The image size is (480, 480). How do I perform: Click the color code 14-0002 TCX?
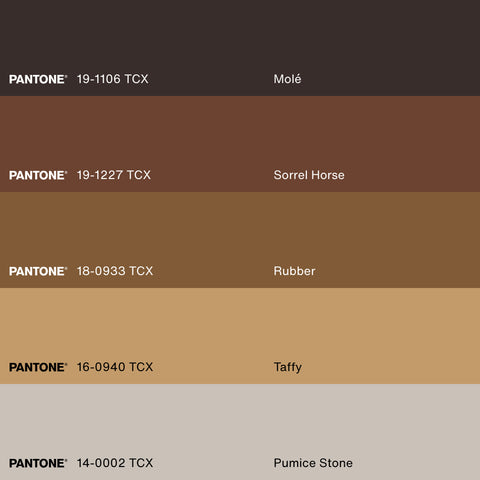tap(115, 463)
